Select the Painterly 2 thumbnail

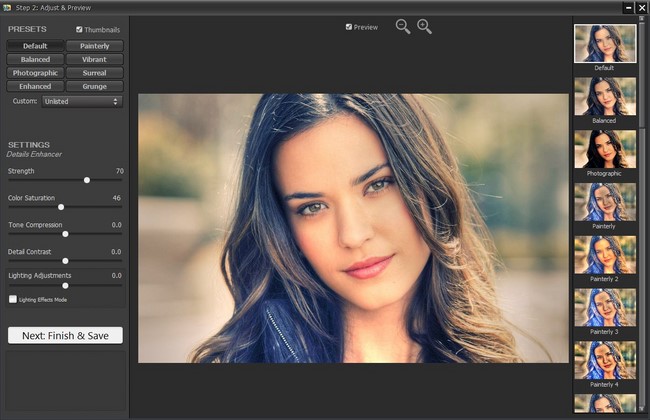coord(604,255)
